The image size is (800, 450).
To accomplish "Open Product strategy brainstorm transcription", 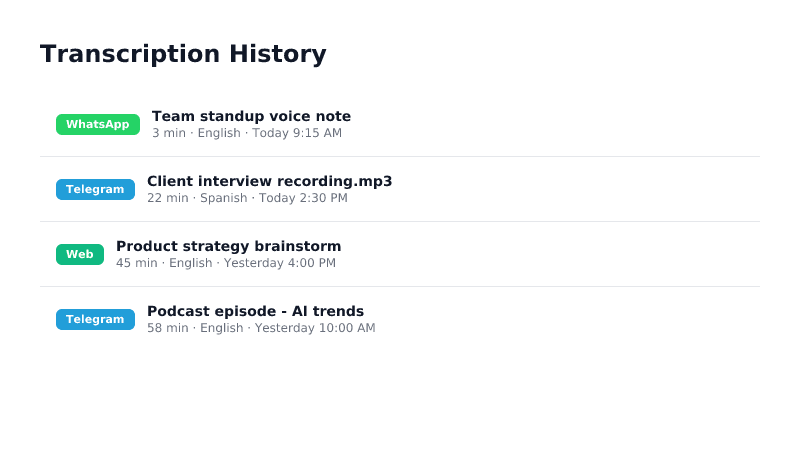I will (228, 246).
